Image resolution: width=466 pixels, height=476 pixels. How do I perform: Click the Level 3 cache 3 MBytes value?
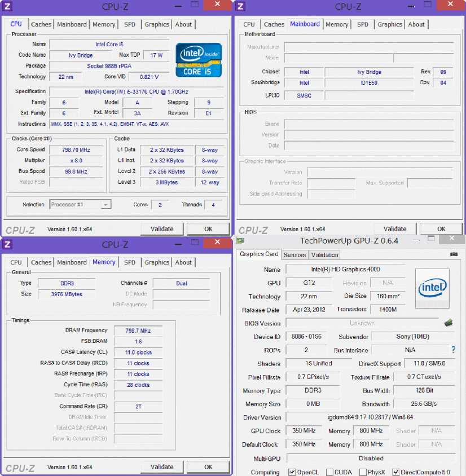point(166,182)
